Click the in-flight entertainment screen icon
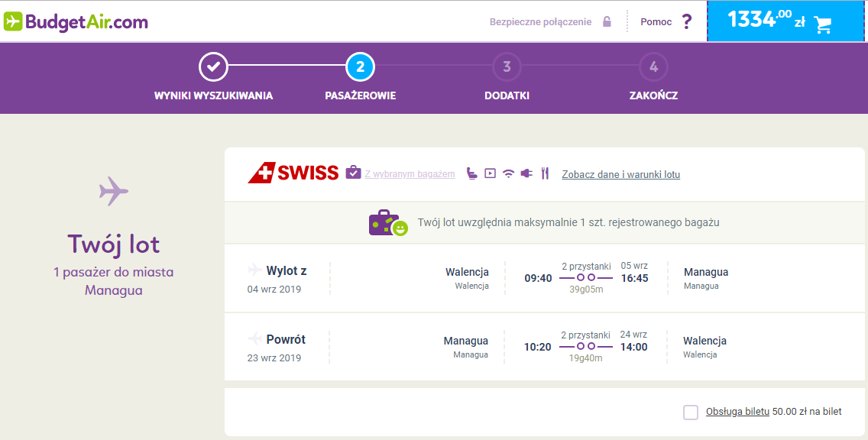 pos(490,173)
